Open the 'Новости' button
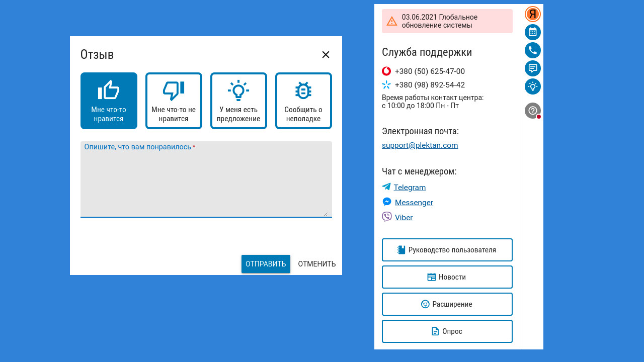The image size is (644, 362). (447, 277)
